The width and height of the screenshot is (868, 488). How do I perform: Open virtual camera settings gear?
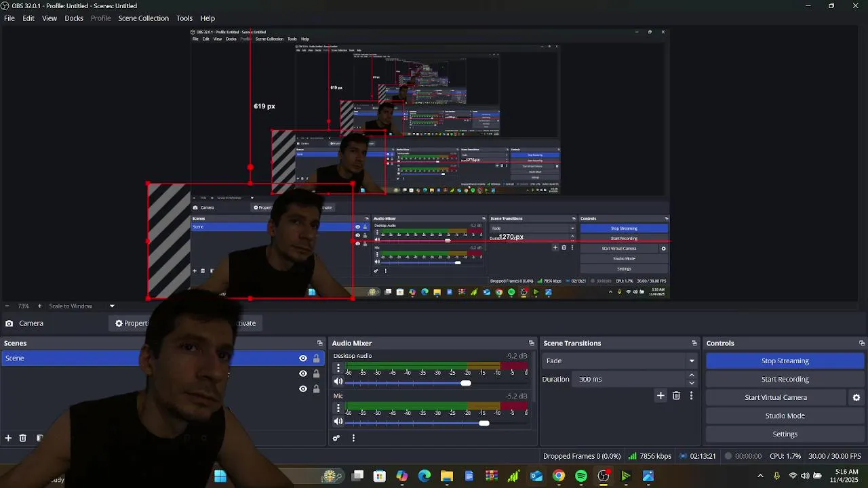pyautogui.click(x=856, y=398)
